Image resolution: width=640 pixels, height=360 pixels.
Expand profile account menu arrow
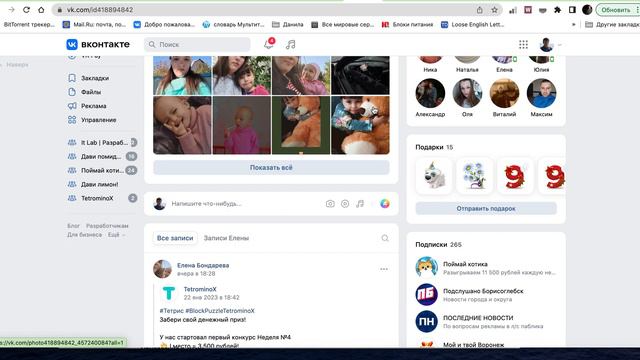(560, 45)
